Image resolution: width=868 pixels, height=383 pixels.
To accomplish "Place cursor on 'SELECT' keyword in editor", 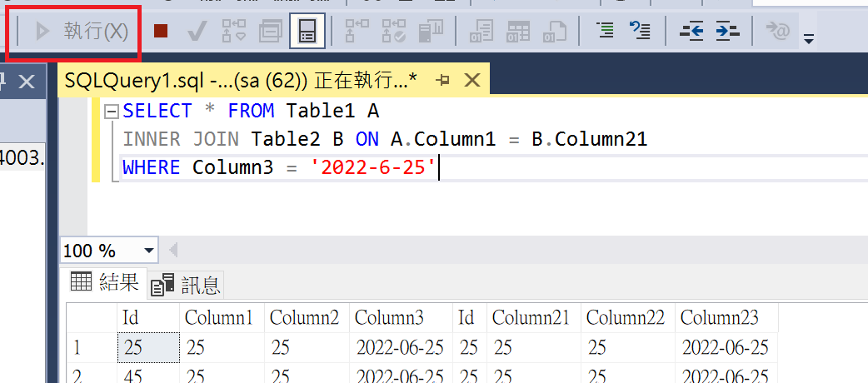I will (x=157, y=112).
